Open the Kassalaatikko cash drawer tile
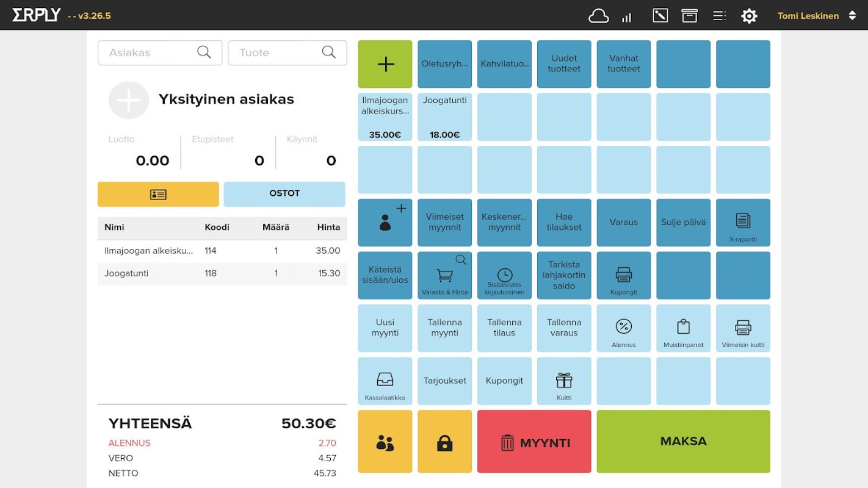The image size is (868, 488). click(385, 381)
